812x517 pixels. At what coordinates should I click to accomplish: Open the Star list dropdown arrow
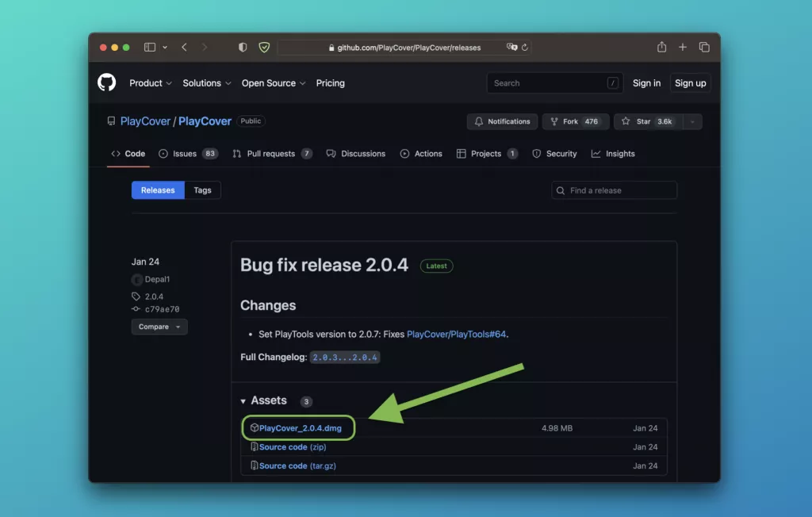tap(692, 121)
